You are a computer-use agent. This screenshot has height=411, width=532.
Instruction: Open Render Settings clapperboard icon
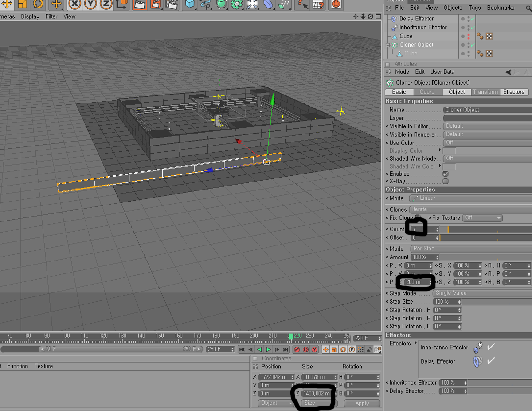click(172, 4)
